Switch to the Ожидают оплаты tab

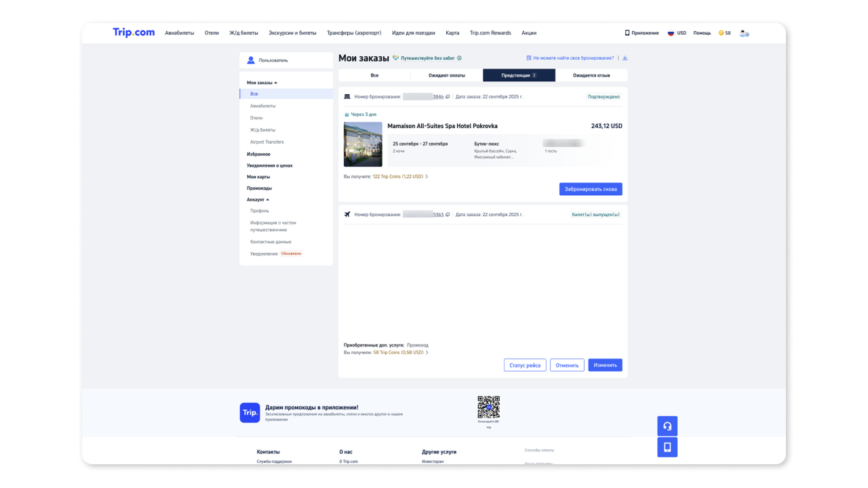(447, 75)
